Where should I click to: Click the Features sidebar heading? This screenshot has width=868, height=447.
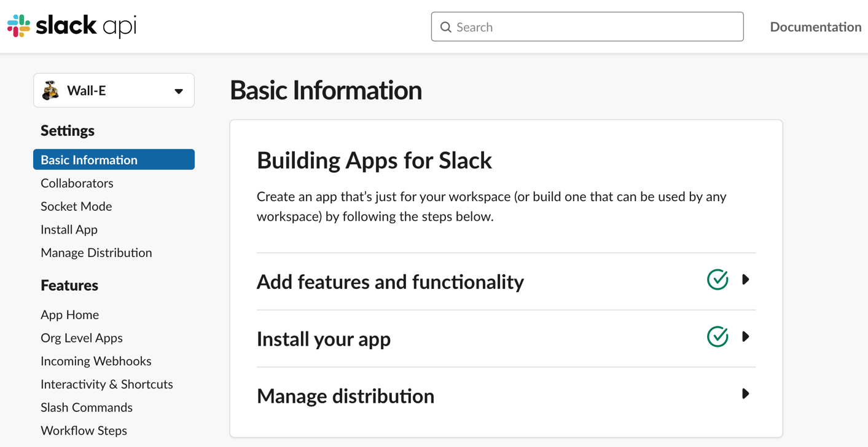pyautogui.click(x=69, y=285)
